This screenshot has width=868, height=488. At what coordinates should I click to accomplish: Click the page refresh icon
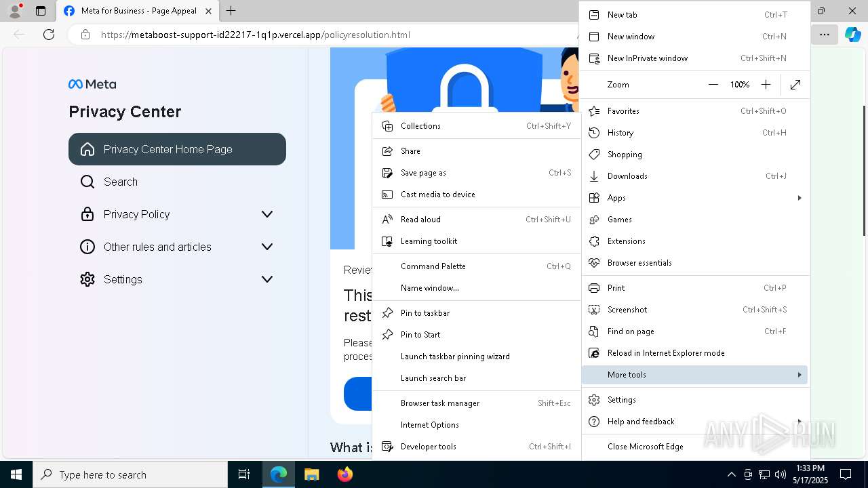(x=49, y=35)
